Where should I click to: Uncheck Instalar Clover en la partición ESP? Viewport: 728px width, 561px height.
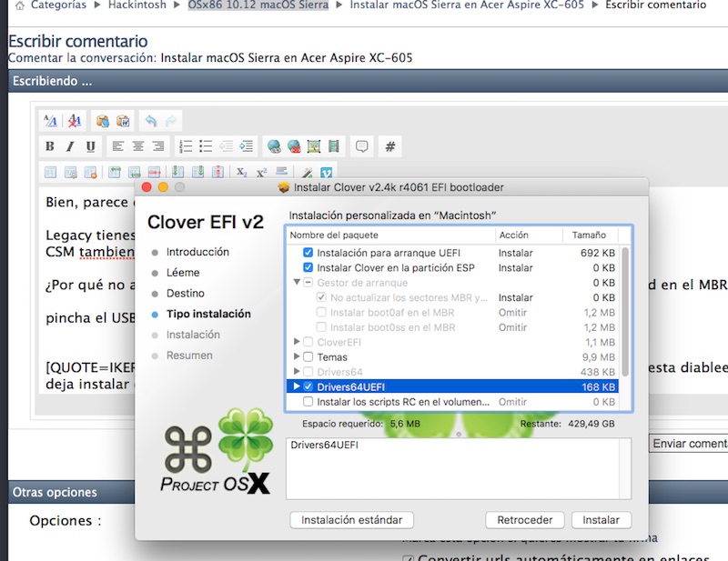[308, 267]
